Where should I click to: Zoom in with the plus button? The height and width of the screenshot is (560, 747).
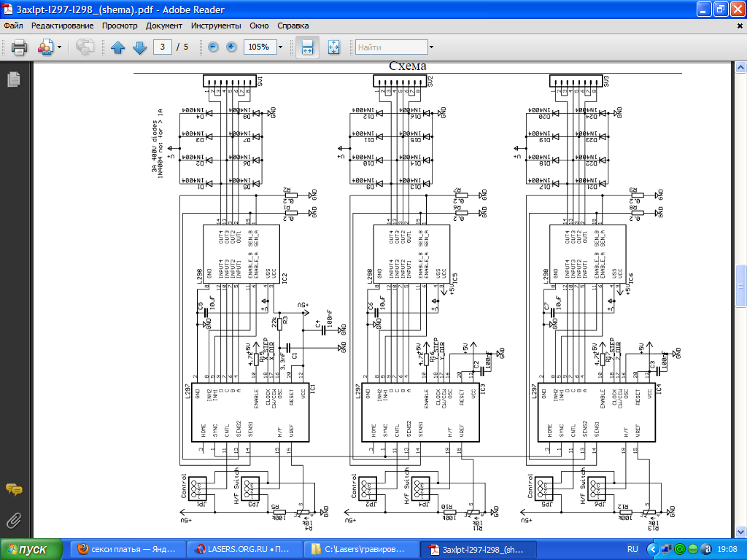pos(231,47)
